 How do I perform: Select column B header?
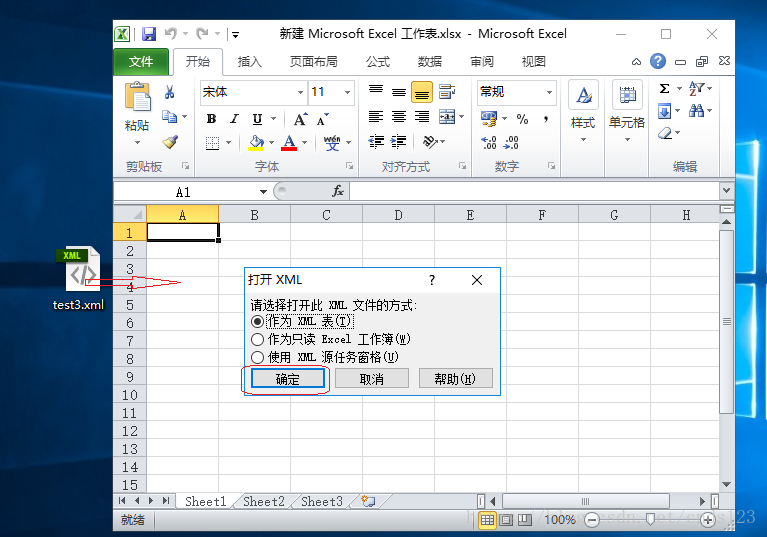(x=254, y=215)
